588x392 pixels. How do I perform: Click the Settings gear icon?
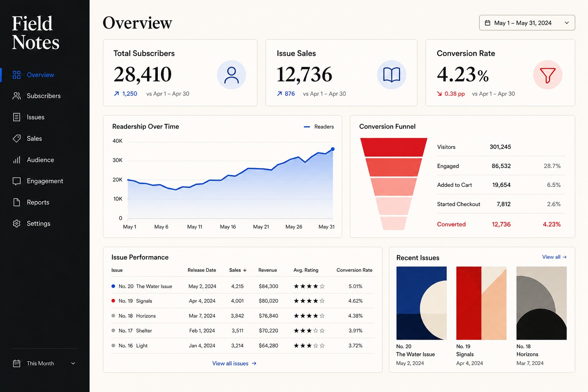coord(16,224)
